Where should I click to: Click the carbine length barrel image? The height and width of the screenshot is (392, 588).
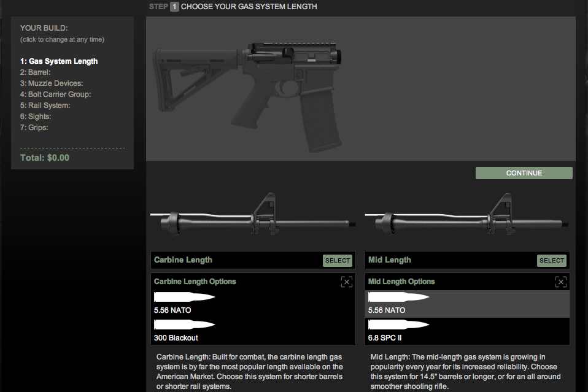tap(253, 215)
